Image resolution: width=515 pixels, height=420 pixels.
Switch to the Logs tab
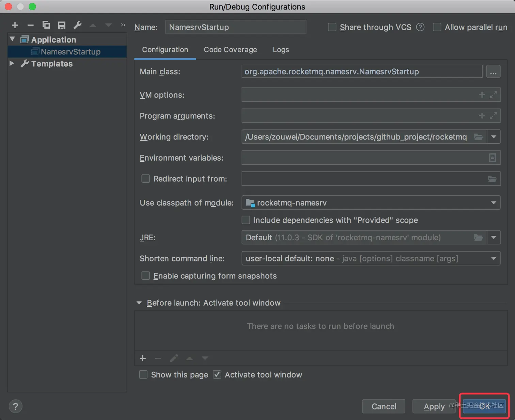(281, 50)
